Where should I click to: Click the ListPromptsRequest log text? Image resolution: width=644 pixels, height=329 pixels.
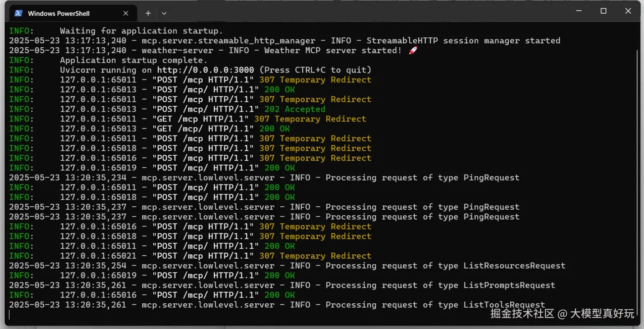(509, 285)
